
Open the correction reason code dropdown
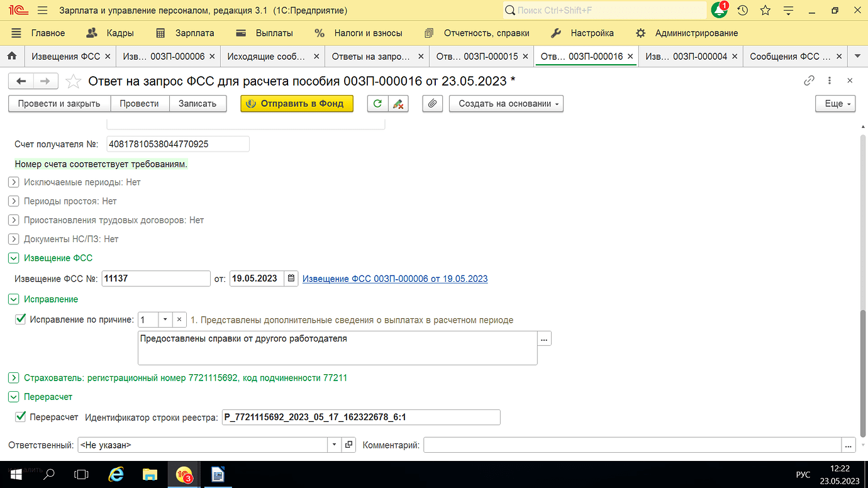coord(165,319)
